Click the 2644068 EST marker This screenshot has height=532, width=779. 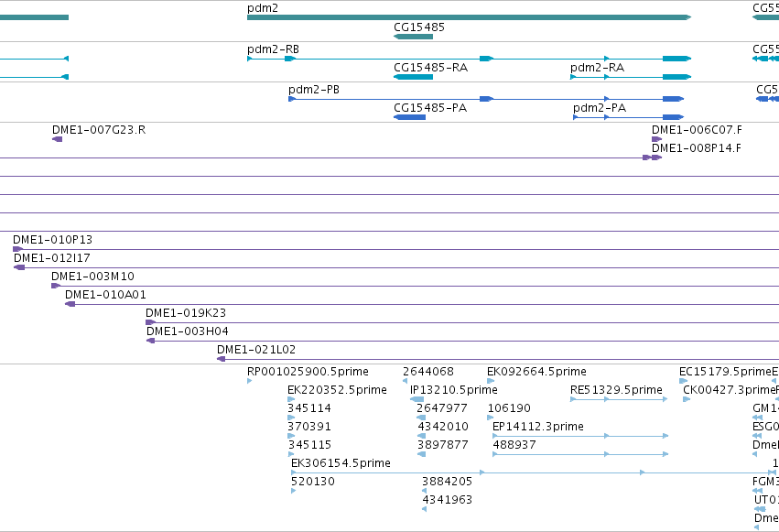pos(405,381)
